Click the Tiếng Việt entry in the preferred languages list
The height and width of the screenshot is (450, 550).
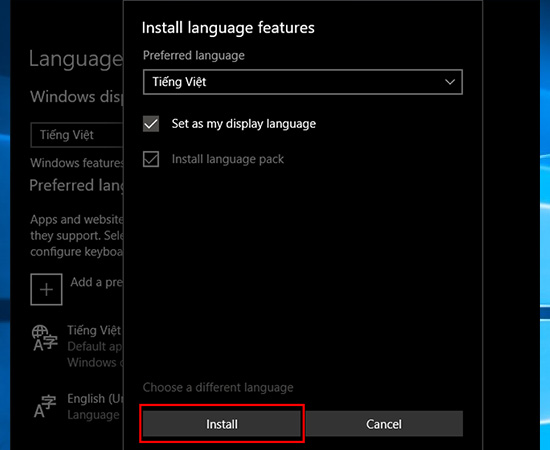[x=77, y=346]
